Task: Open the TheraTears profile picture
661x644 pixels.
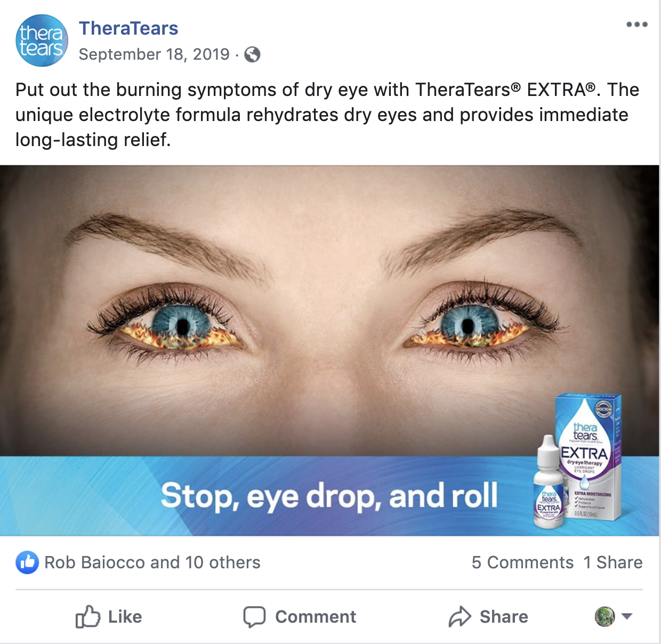Action: pyautogui.click(x=42, y=41)
